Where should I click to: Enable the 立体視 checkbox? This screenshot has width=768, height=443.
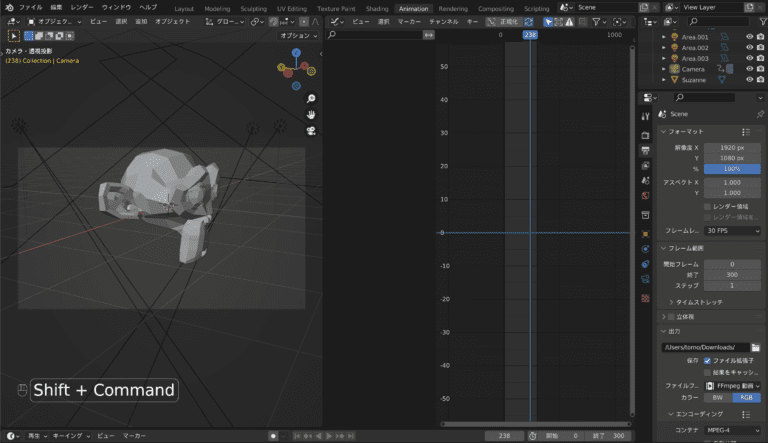(672, 317)
